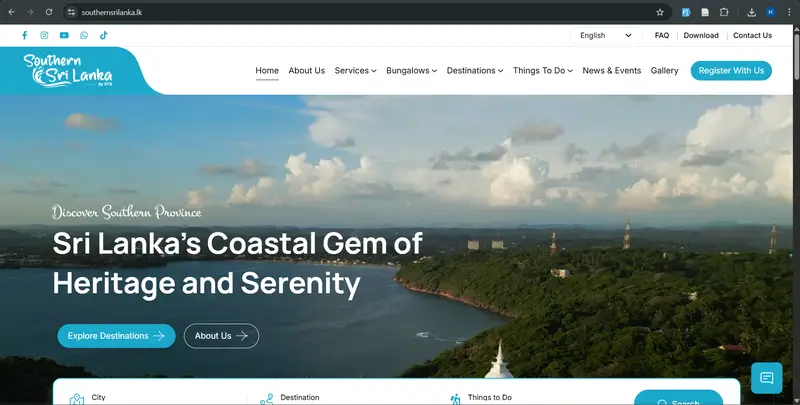The image size is (800, 405).
Task: Click the City map icon in search bar
Action: [77, 399]
